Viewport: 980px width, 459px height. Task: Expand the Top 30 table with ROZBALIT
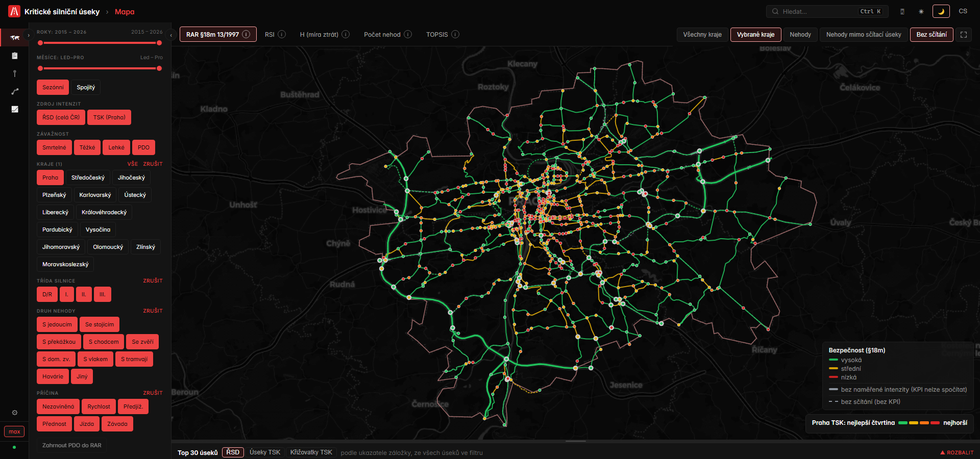click(957, 452)
